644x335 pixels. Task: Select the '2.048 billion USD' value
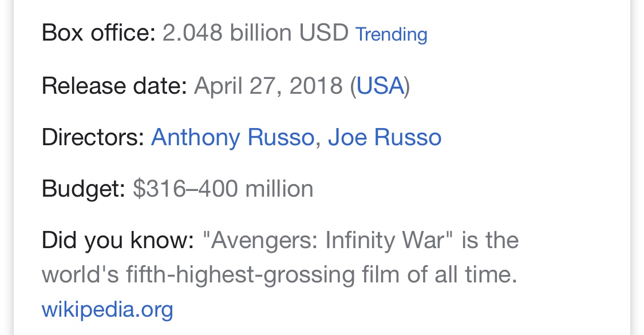coord(255,33)
